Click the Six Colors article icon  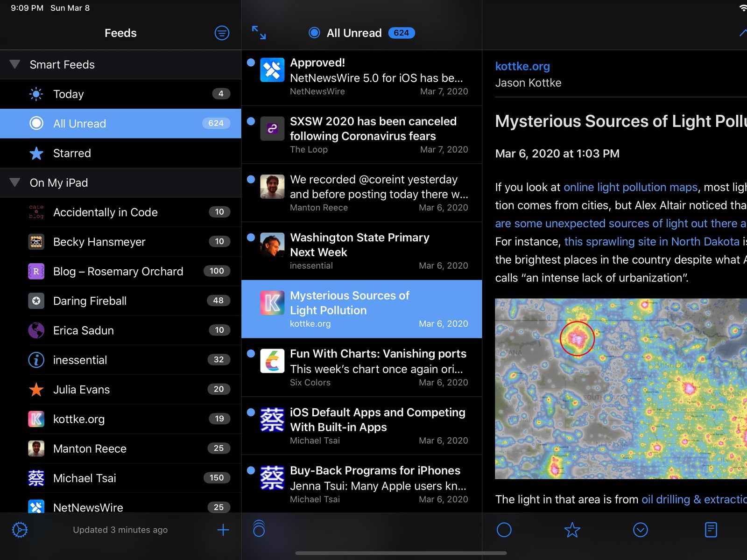click(272, 361)
